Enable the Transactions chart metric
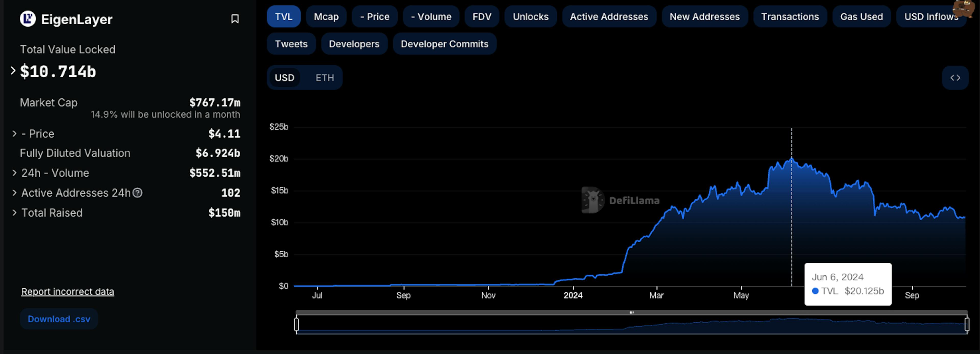This screenshot has width=980, height=354. [790, 17]
